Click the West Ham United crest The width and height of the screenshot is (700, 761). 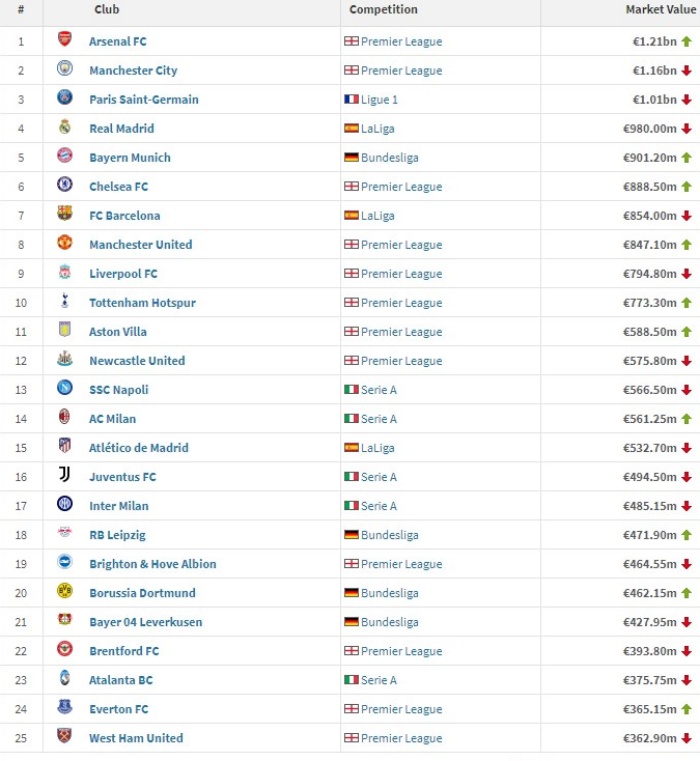[65, 736]
